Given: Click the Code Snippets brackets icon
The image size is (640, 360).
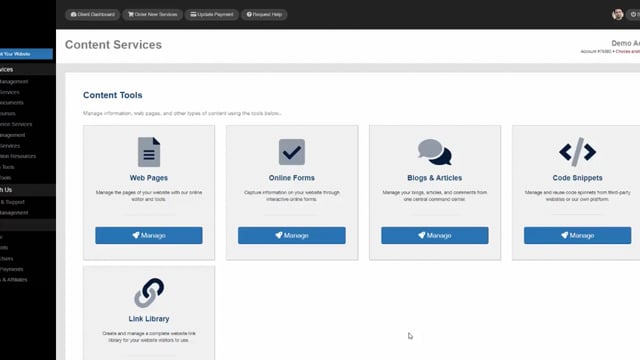Looking at the screenshot, I should click(577, 152).
